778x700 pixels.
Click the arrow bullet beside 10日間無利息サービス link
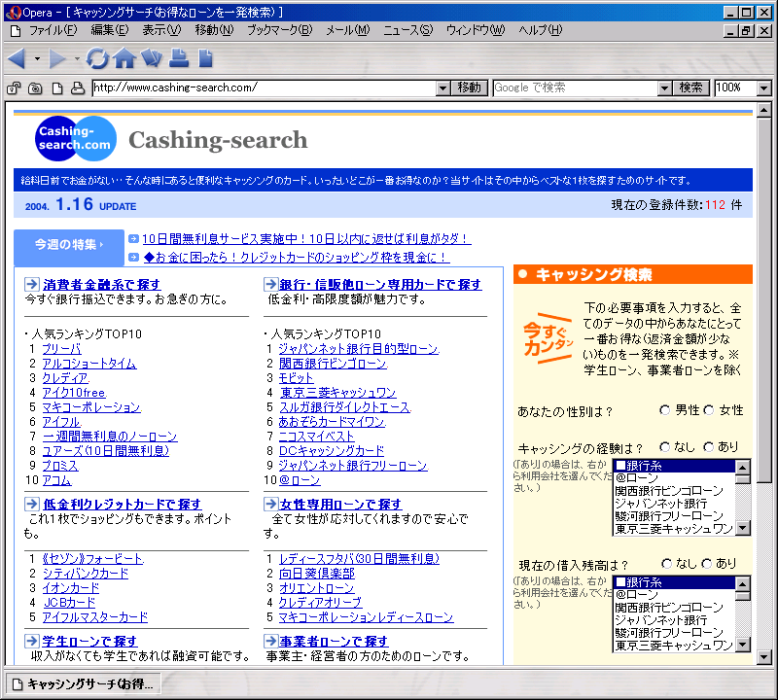pos(133,238)
